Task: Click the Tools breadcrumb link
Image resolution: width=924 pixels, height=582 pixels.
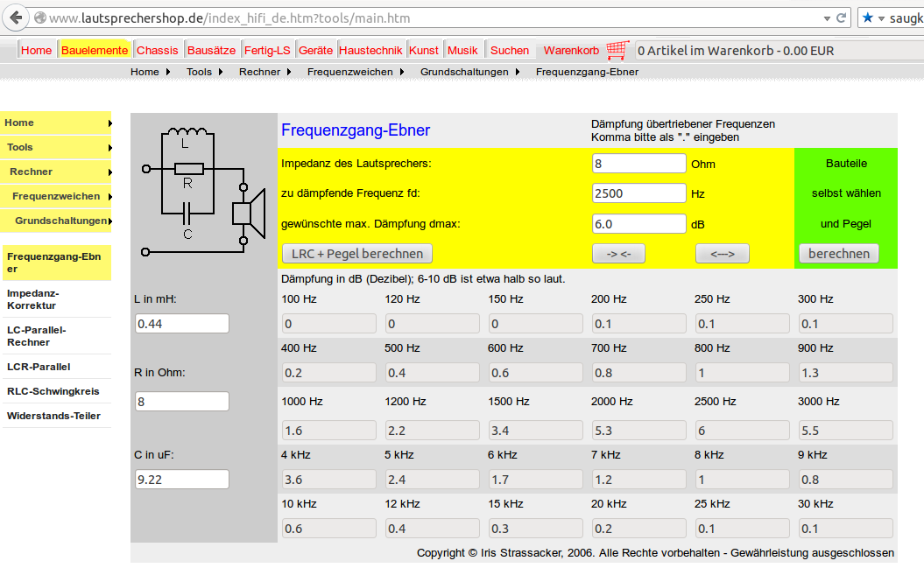Action: click(199, 72)
